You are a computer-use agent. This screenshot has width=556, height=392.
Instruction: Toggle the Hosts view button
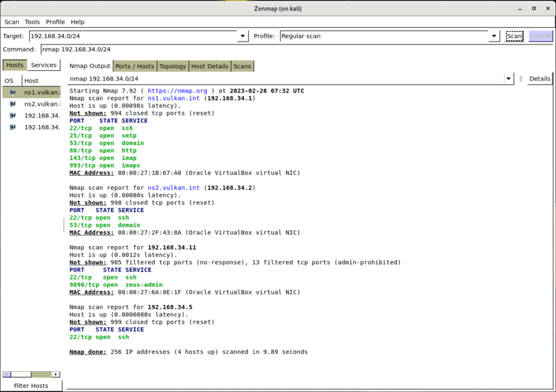pyautogui.click(x=15, y=65)
